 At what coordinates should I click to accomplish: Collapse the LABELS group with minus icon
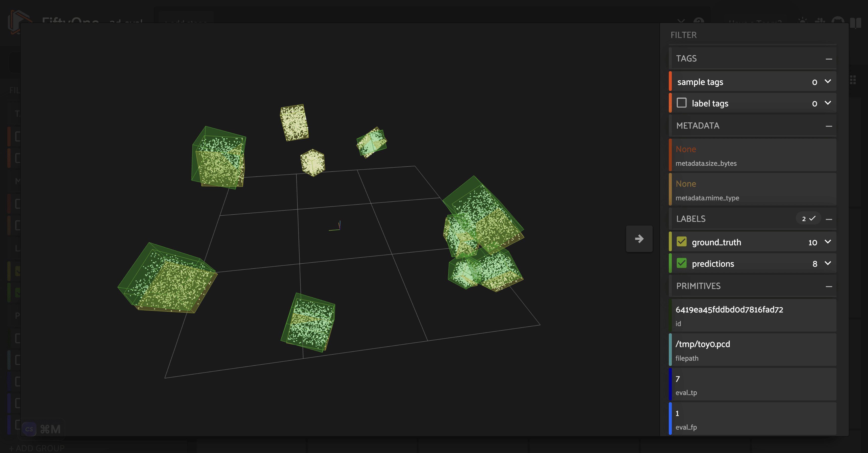click(x=829, y=219)
